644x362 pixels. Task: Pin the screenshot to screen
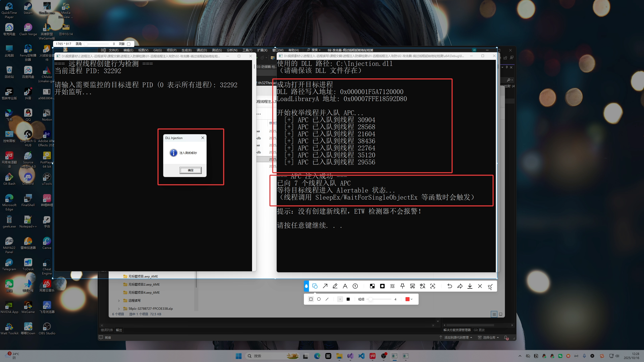[403, 286]
